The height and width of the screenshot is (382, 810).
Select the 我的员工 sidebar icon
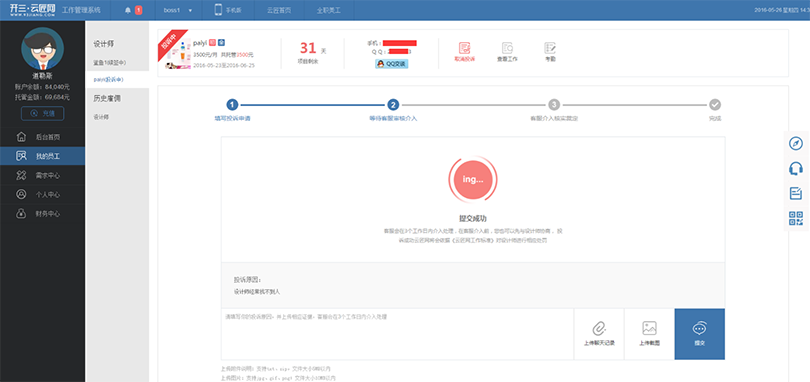21,156
